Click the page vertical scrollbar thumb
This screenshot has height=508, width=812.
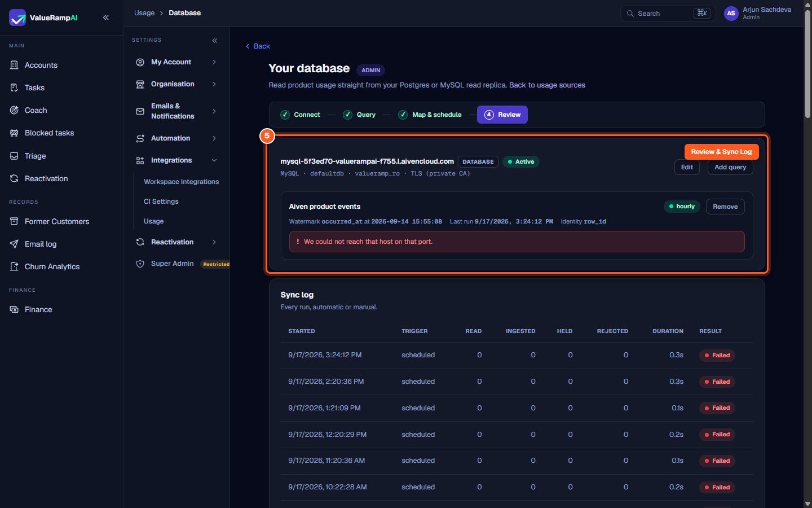(807, 64)
